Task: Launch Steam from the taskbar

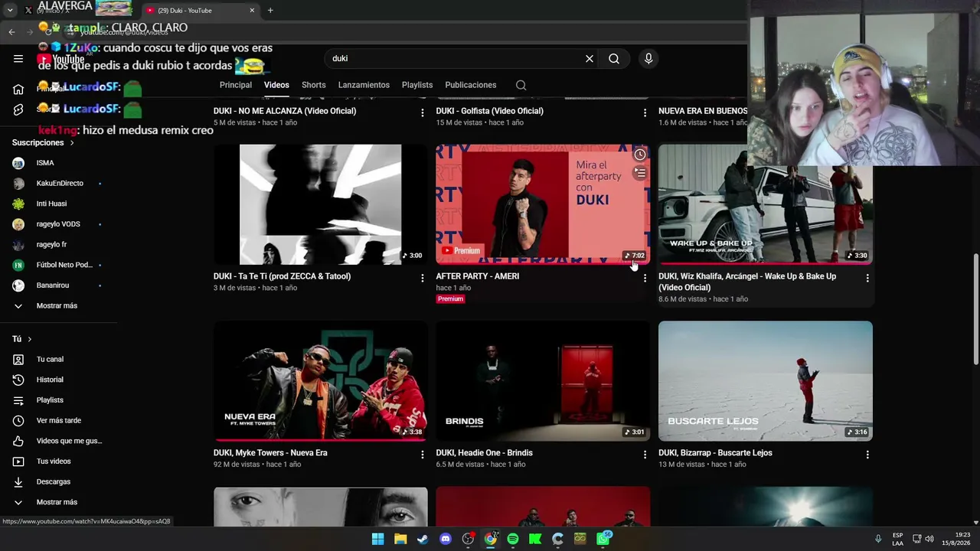Action: click(423, 539)
